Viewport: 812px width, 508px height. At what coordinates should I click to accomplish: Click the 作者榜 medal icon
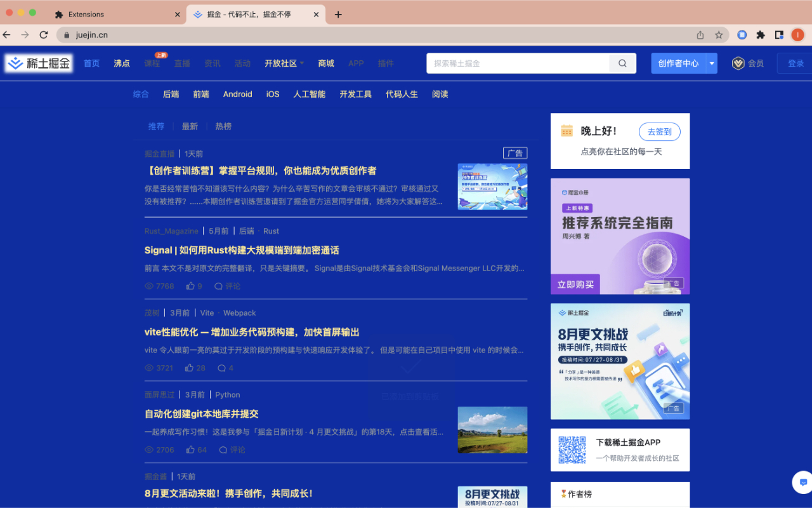563,493
